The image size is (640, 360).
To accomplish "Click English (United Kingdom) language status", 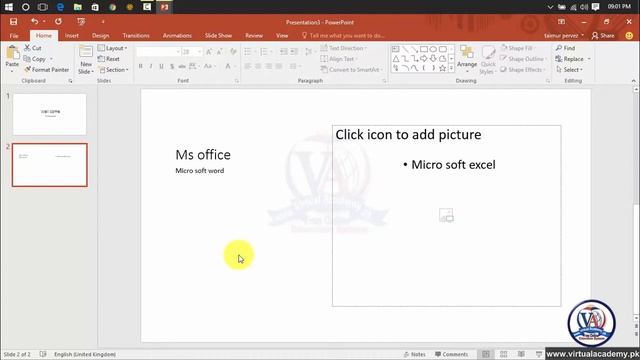I will [x=85, y=354].
